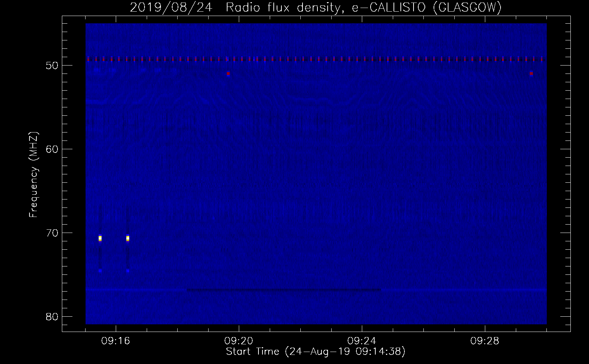Click the 'Frequency (MHZ)' axis label
This screenshot has height=364, width=589.
(33, 175)
